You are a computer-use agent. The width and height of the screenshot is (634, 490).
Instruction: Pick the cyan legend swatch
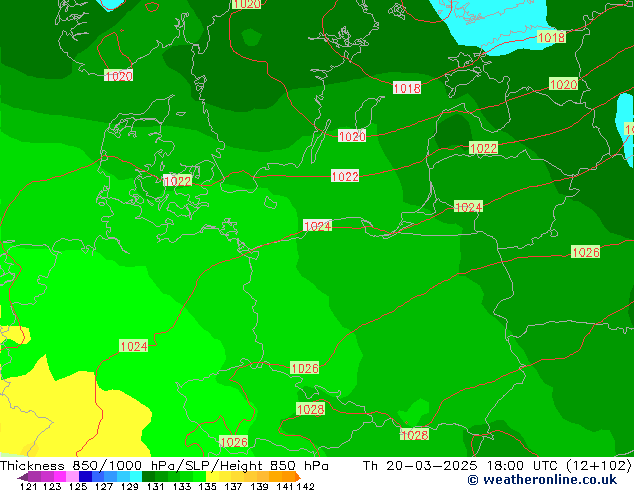(x=136, y=477)
